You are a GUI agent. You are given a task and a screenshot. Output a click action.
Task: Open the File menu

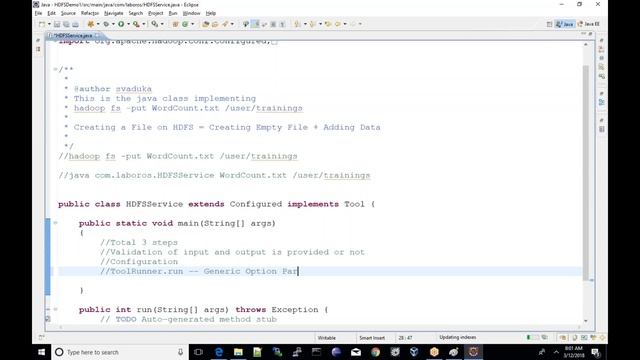[x=38, y=13]
